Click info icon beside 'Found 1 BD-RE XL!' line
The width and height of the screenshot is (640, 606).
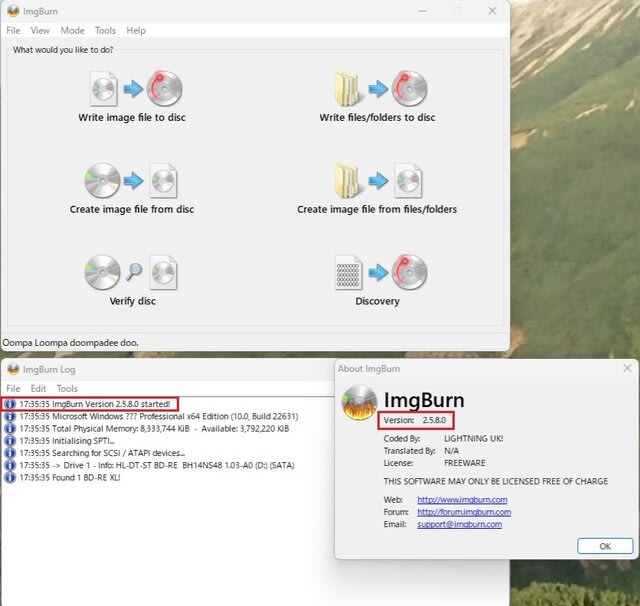coord(10,477)
